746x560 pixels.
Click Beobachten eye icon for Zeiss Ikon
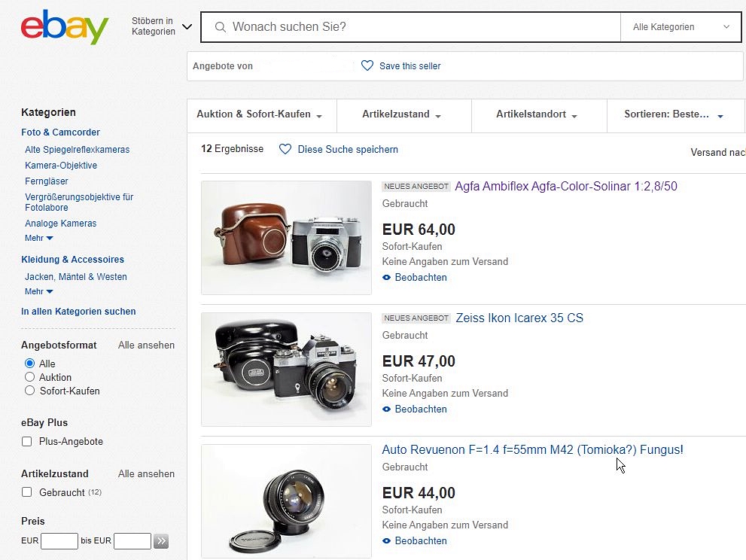click(x=387, y=409)
